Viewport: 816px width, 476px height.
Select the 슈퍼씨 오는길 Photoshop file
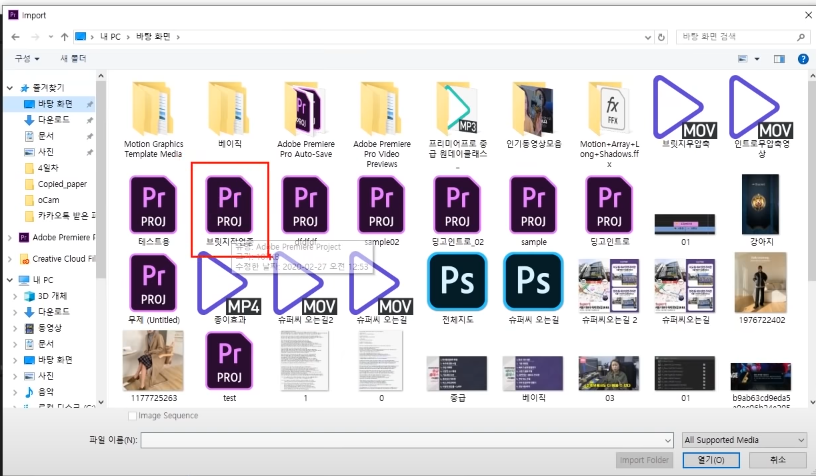[533, 289]
